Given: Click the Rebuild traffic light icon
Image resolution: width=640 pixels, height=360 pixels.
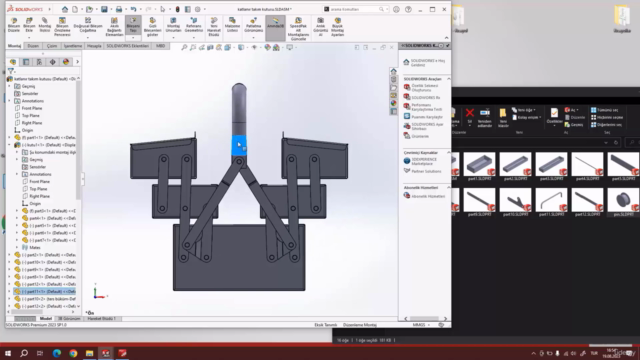Looking at the screenshot, I should (178, 9).
